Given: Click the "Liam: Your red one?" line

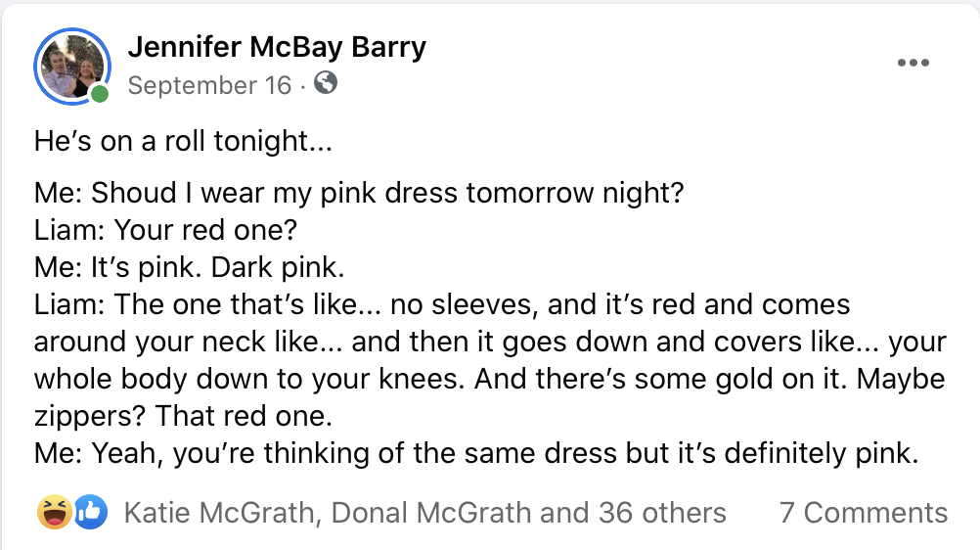Looking at the screenshot, I should tap(164, 230).
